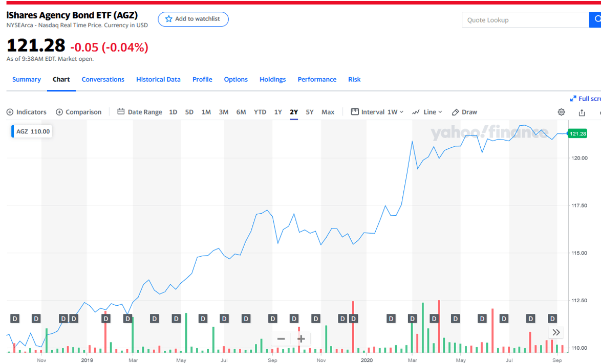The height and width of the screenshot is (364, 601).
Task: Activate the Draw pencil tool
Action: tap(464, 112)
